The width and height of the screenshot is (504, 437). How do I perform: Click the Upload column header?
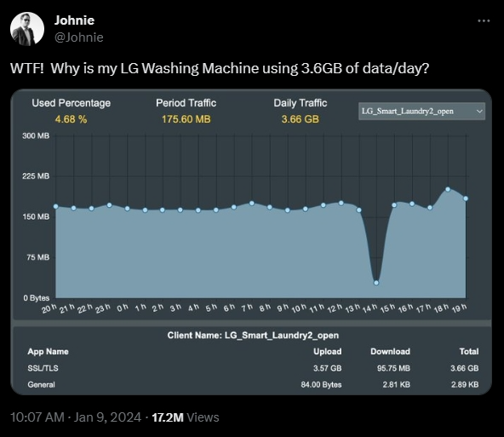pos(328,352)
